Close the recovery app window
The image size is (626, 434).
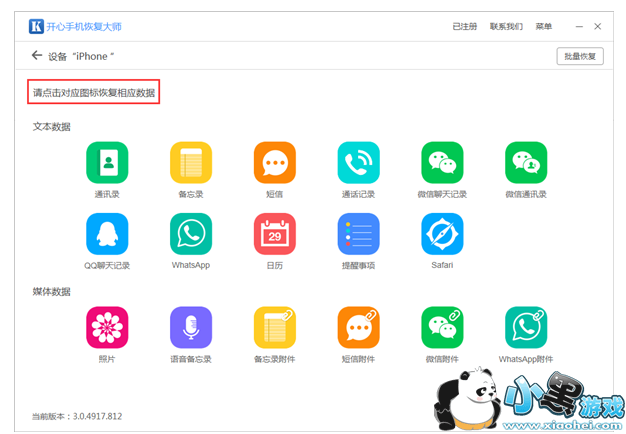598,26
